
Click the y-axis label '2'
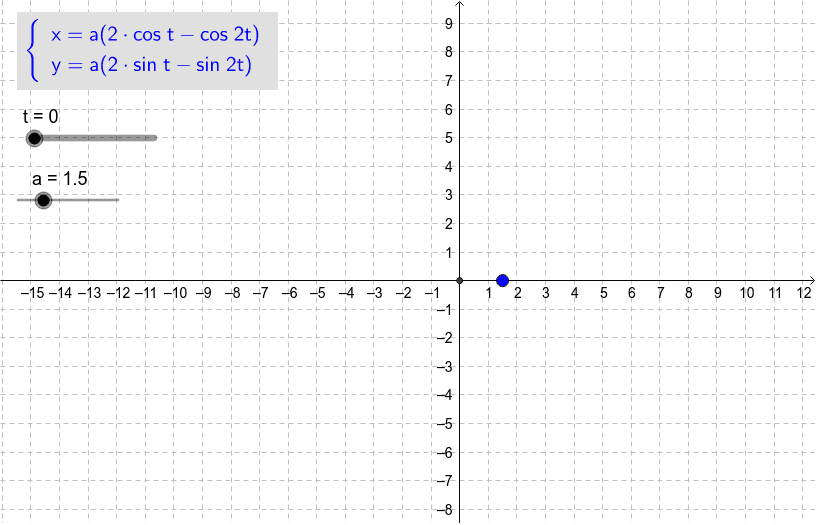pyautogui.click(x=449, y=224)
